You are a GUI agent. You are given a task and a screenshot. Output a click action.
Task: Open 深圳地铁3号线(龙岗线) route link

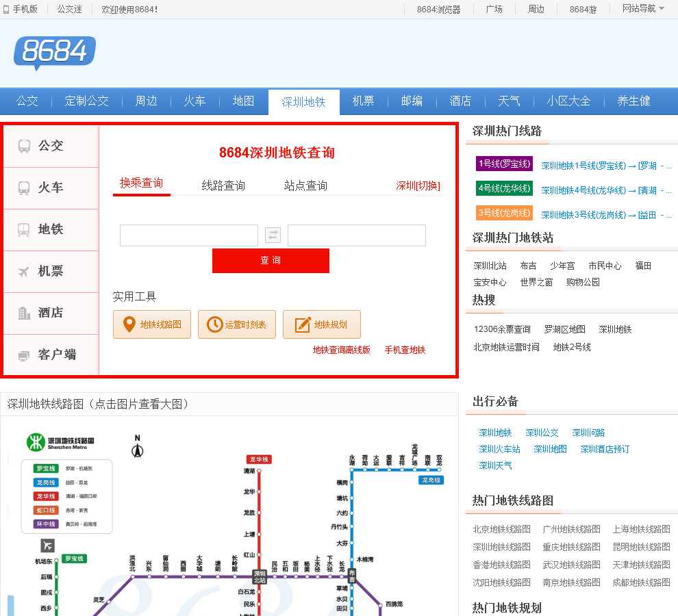606,215
